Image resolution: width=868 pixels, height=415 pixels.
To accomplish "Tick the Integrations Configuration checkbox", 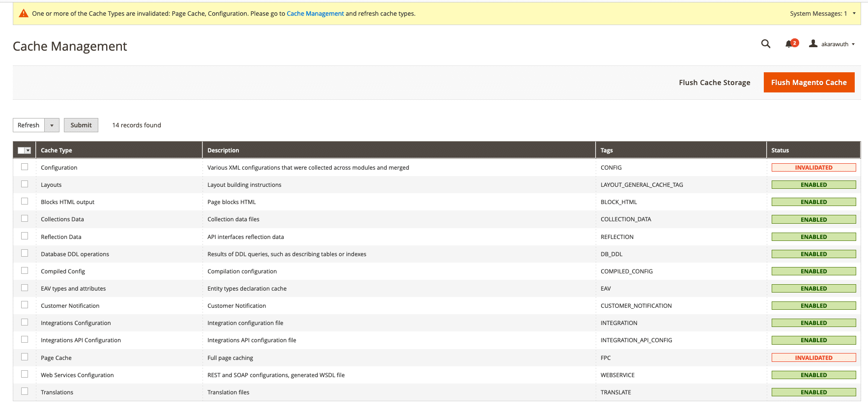I will [x=25, y=322].
